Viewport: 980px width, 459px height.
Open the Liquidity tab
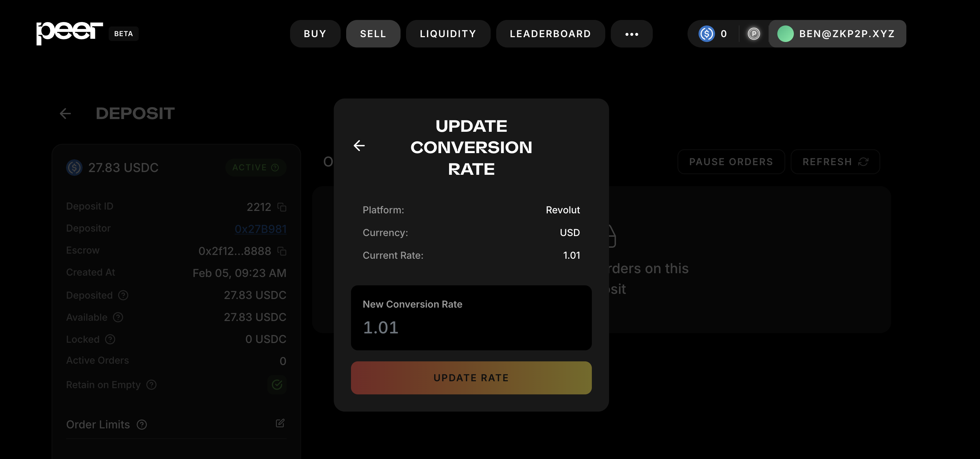click(448, 34)
